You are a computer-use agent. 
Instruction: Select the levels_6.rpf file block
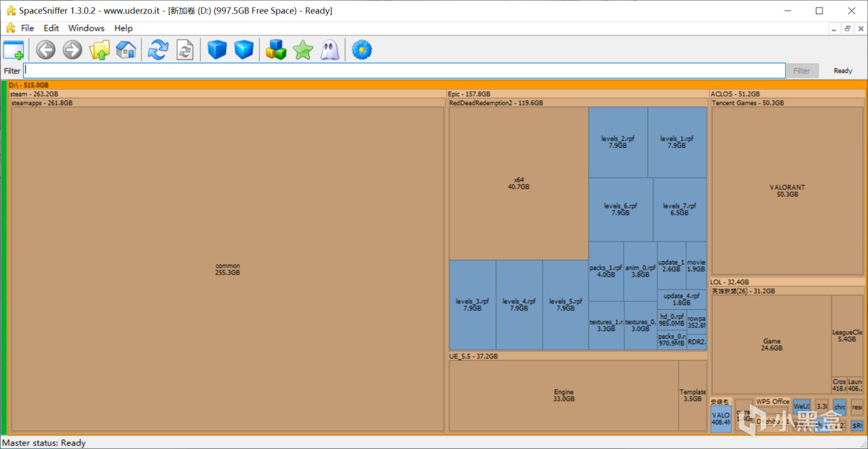[x=620, y=209]
